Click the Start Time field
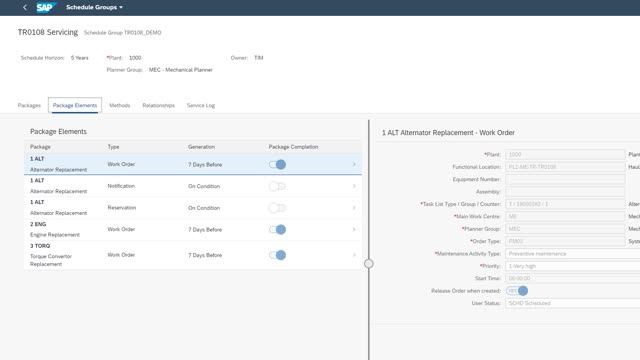The image size is (640, 360). pyautogui.click(x=572, y=278)
